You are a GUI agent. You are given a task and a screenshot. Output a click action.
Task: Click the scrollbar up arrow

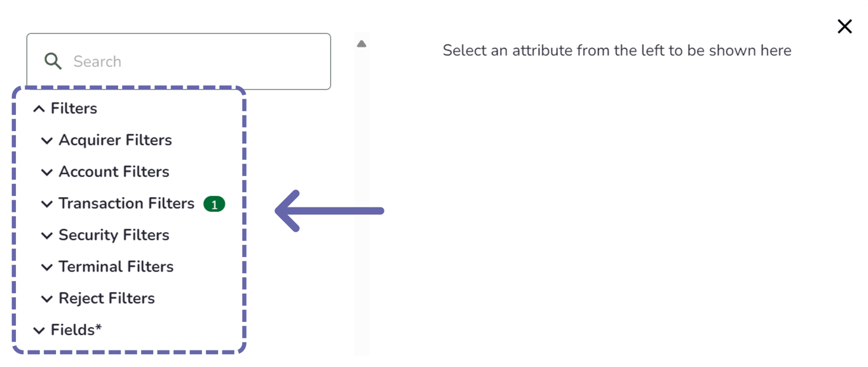362,44
